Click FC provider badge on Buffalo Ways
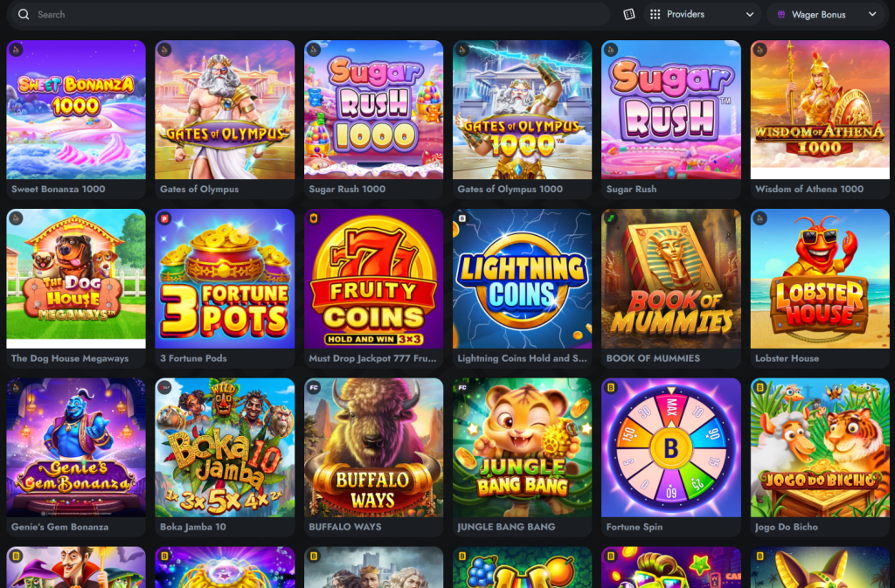The width and height of the screenshot is (895, 588). [x=314, y=387]
